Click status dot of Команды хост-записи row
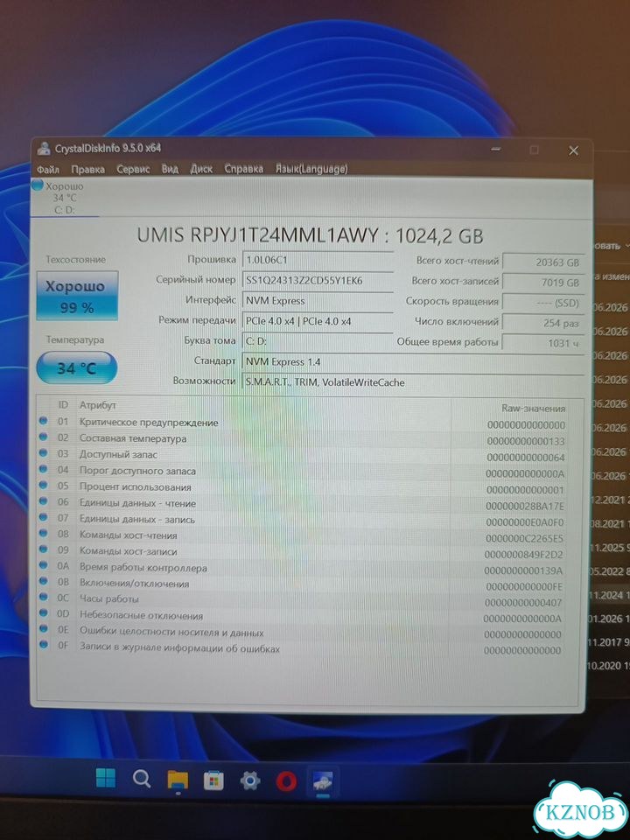 [x=44, y=549]
